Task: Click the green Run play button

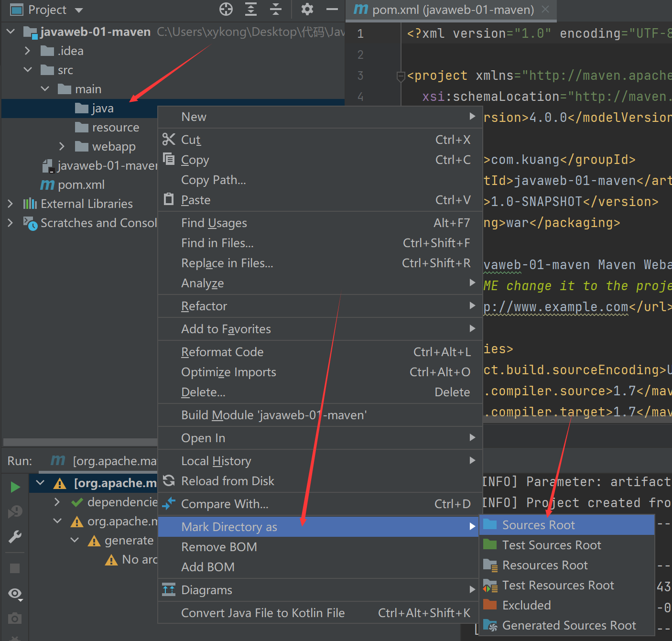Action: 15,487
